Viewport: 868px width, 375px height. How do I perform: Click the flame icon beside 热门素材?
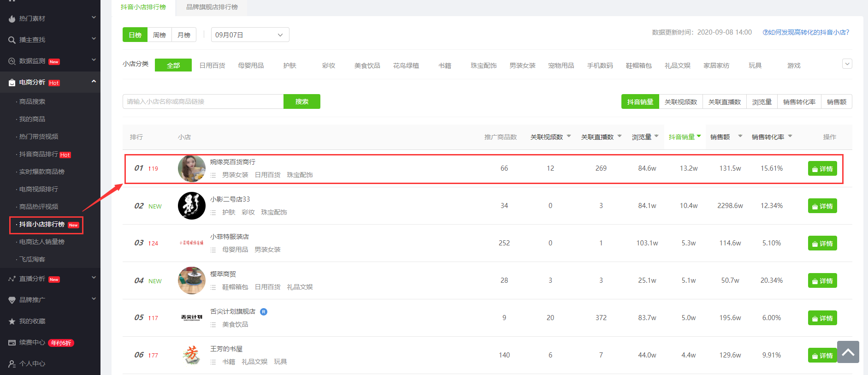point(12,19)
